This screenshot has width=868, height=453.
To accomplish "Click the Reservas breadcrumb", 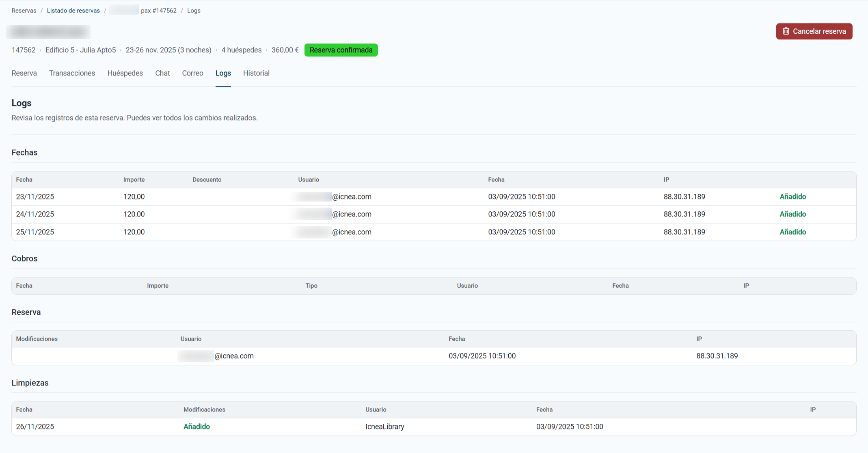I will click(24, 11).
